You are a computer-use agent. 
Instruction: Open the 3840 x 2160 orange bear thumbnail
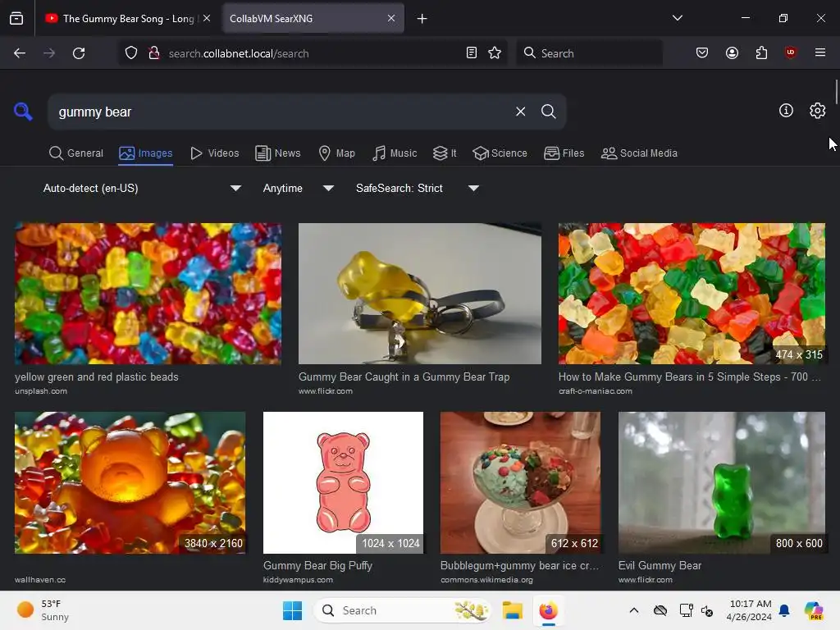[x=130, y=482]
